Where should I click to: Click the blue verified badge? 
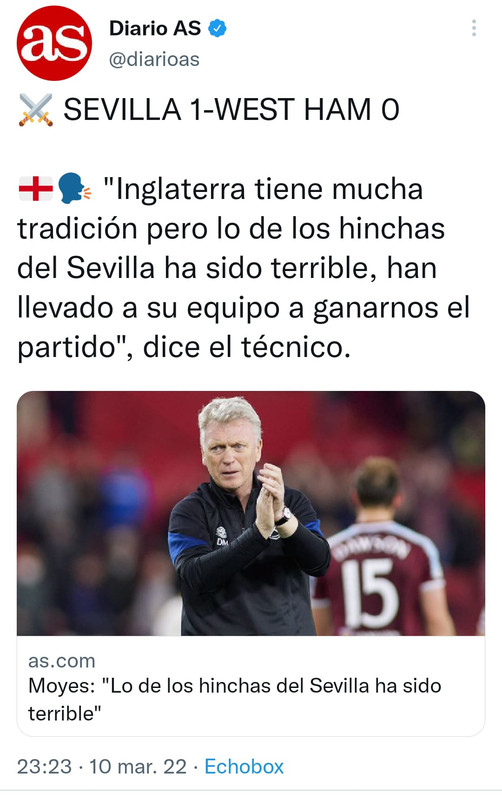[x=218, y=28]
